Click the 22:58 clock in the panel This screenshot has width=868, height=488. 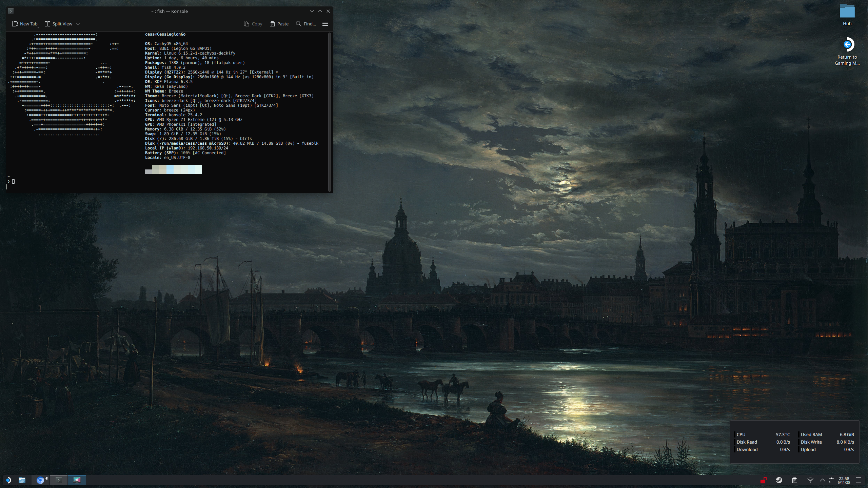pos(844,480)
